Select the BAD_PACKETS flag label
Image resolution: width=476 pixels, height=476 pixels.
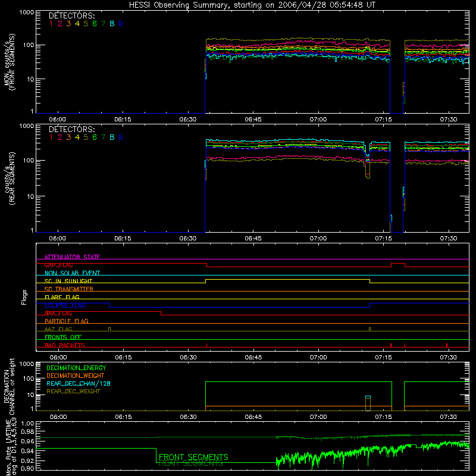click(65, 345)
